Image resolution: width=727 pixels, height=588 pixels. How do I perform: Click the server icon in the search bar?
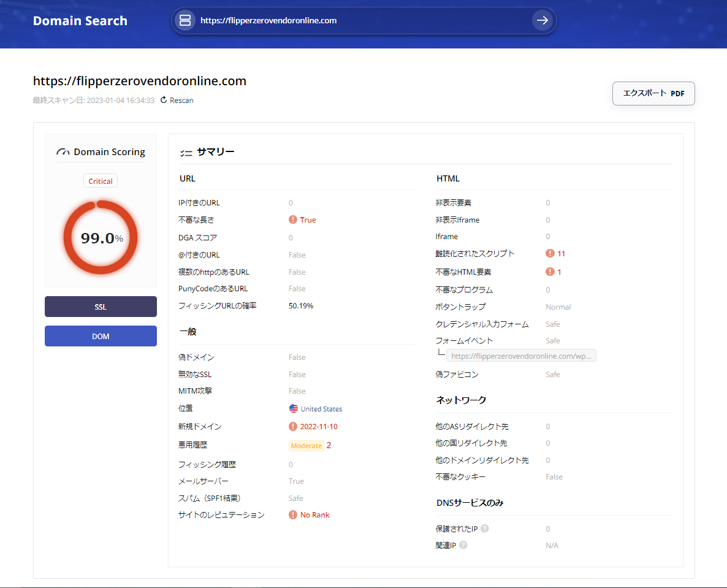click(185, 20)
